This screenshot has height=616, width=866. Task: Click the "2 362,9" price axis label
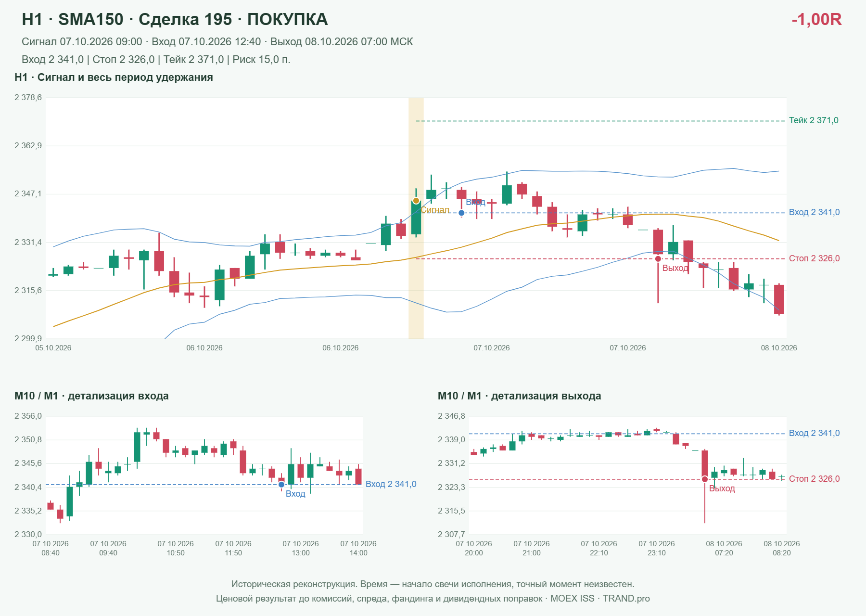28,146
